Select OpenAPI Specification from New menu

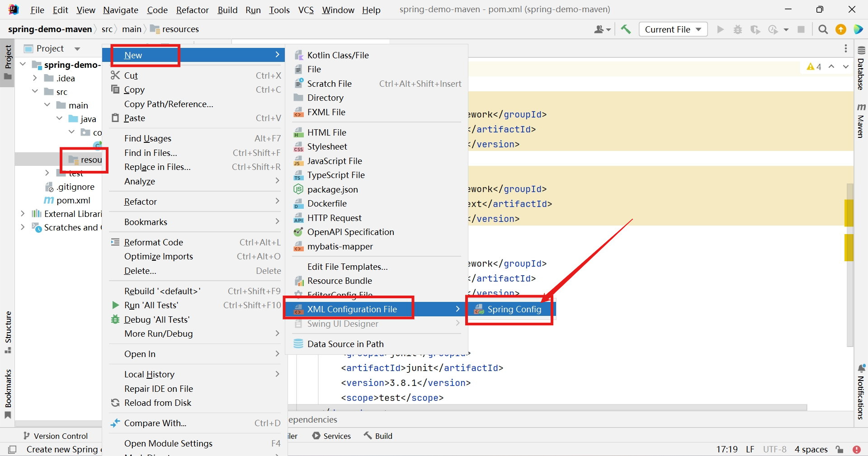click(376, 232)
